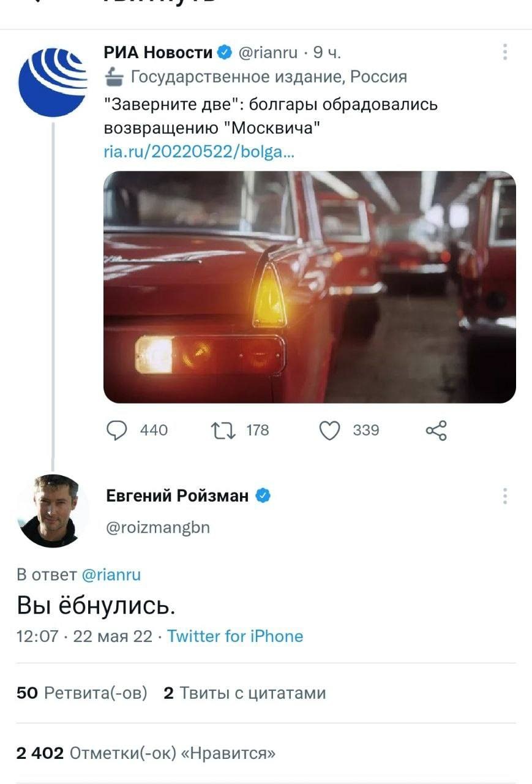Open RIA Novosti round logo avatar
The width and height of the screenshot is (532, 784).
pos(52,81)
